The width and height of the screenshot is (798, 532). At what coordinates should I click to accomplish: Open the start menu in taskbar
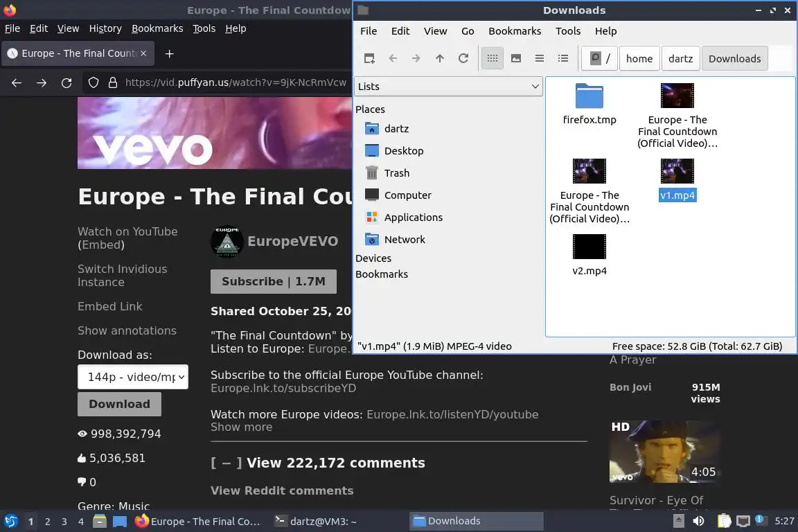point(10,522)
